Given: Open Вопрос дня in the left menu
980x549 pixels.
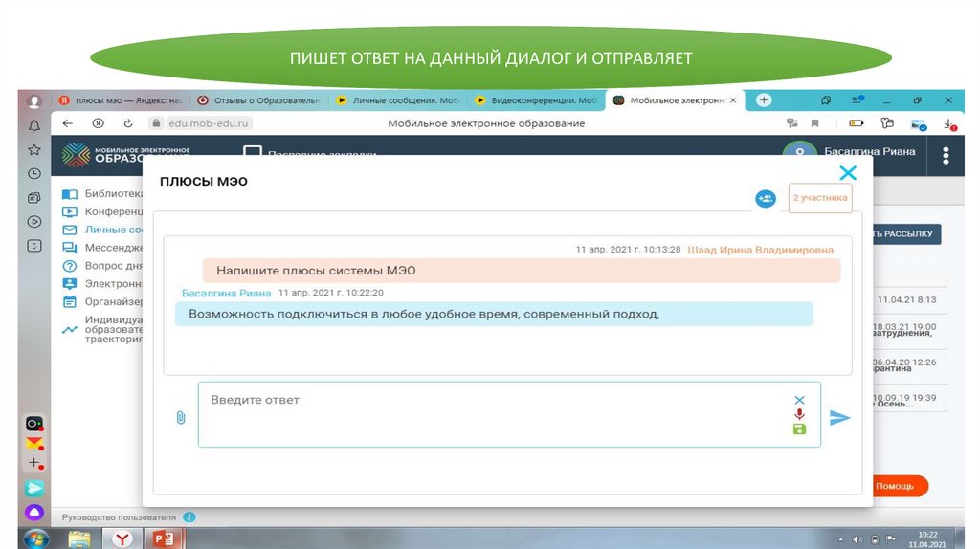Looking at the screenshot, I should [102, 266].
